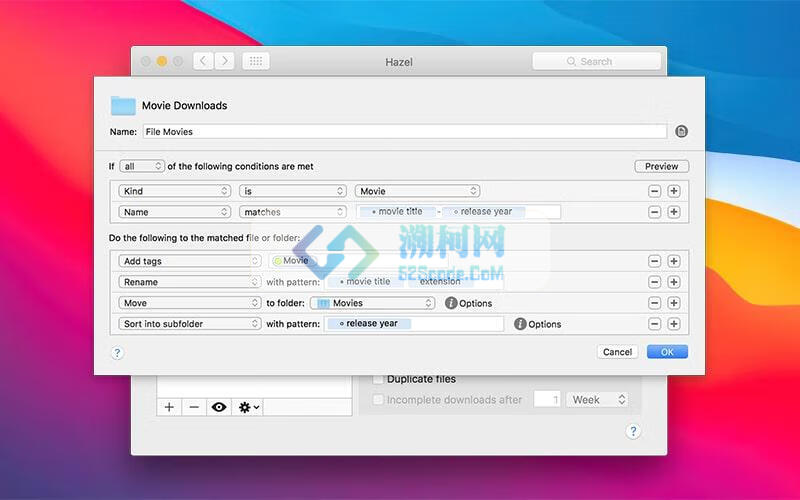Click the Cancel button
Image resolution: width=800 pixels, height=500 pixels.
point(617,352)
